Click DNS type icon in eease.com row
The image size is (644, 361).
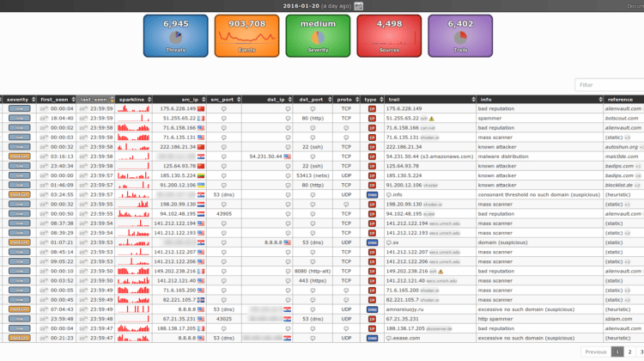[x=372, y=338]
